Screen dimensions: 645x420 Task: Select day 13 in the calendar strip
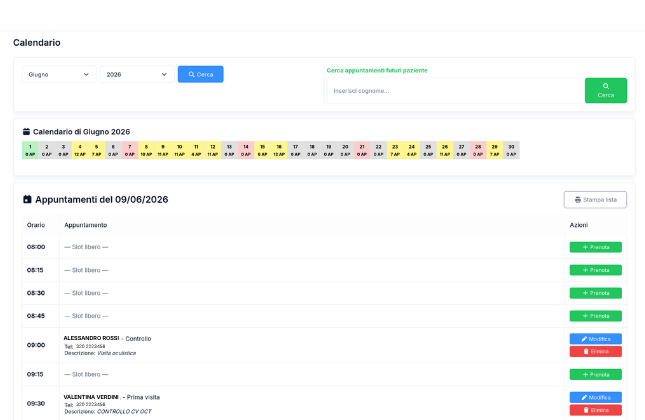(229, 150)
